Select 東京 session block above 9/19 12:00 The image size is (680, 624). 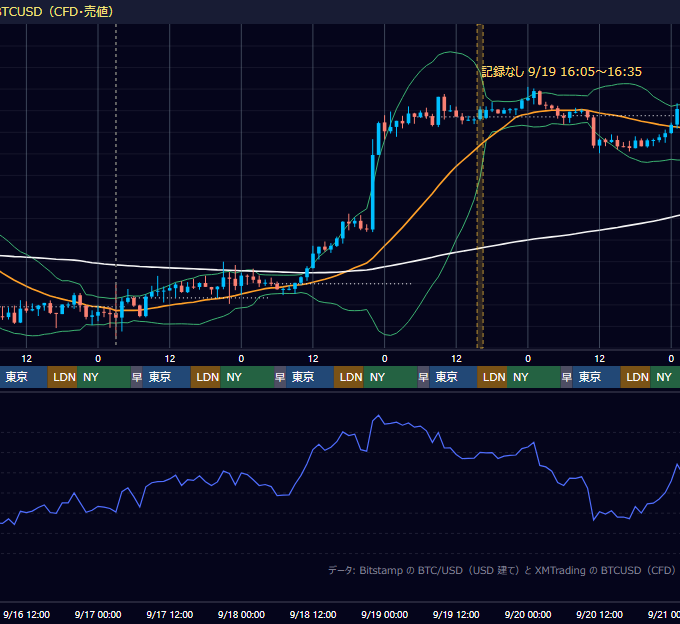453,377
